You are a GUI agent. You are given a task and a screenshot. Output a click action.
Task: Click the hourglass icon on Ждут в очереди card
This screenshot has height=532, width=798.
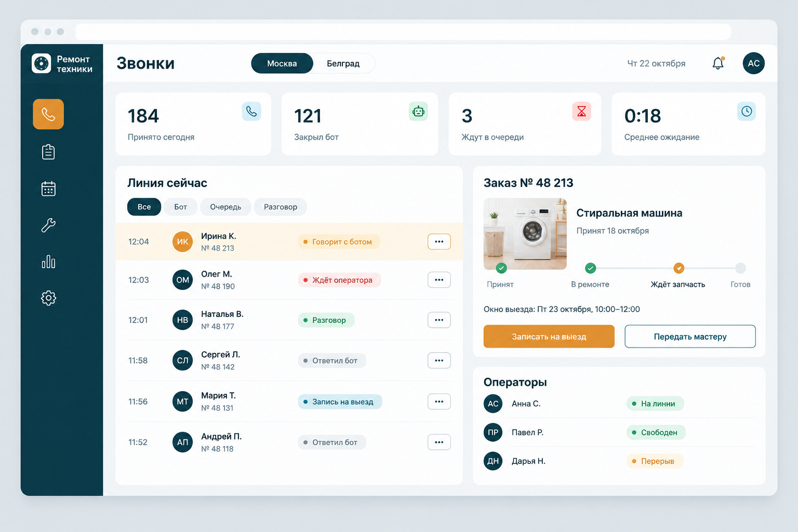[x=581, y=111]
